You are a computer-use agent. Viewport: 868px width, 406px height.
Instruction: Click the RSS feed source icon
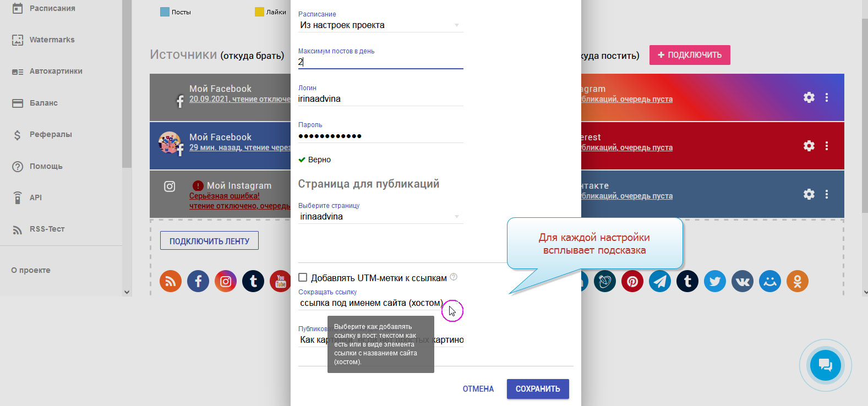click(171, 281)
